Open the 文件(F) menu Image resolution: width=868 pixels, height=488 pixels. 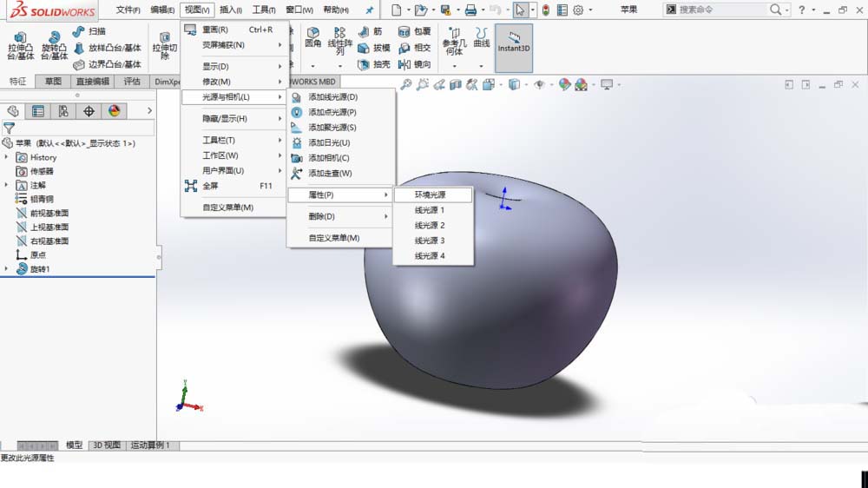[x=128, y=10]
